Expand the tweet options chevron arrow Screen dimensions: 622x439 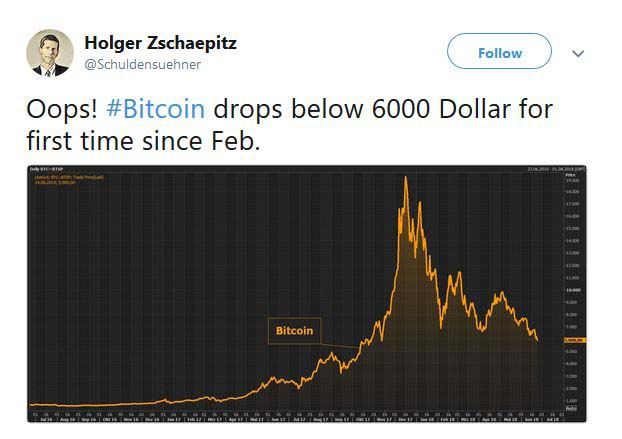click(x=578, y=53)
